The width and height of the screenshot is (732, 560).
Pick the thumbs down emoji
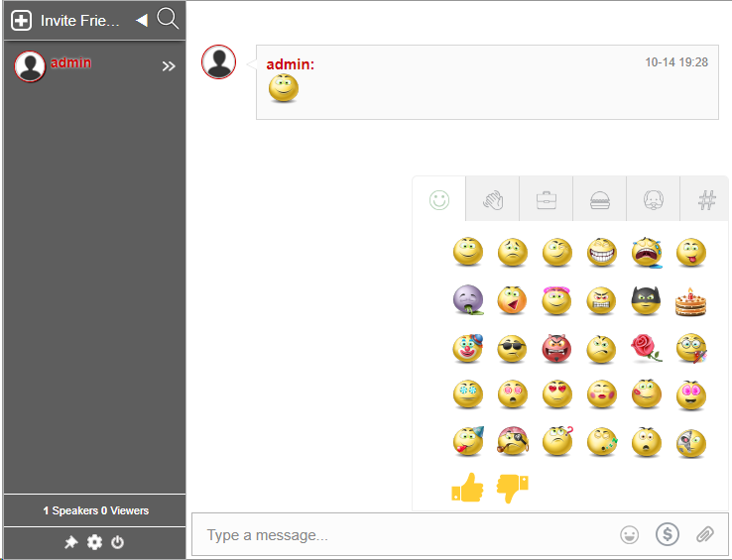click(x=512, y=487)
